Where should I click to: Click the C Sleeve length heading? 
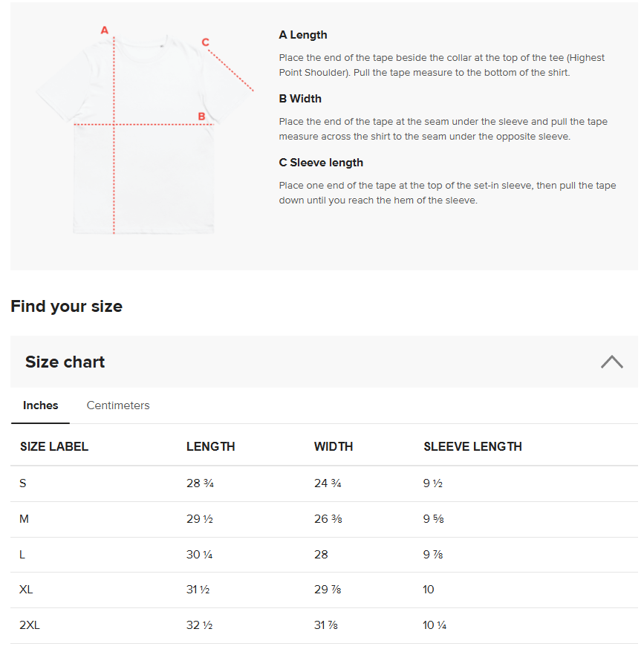coord(321,163)
